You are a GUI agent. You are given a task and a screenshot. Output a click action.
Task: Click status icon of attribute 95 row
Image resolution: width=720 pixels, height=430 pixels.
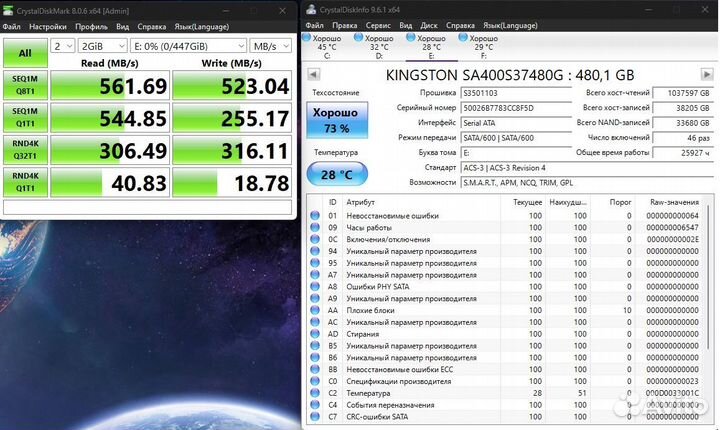tap(315, 263)
